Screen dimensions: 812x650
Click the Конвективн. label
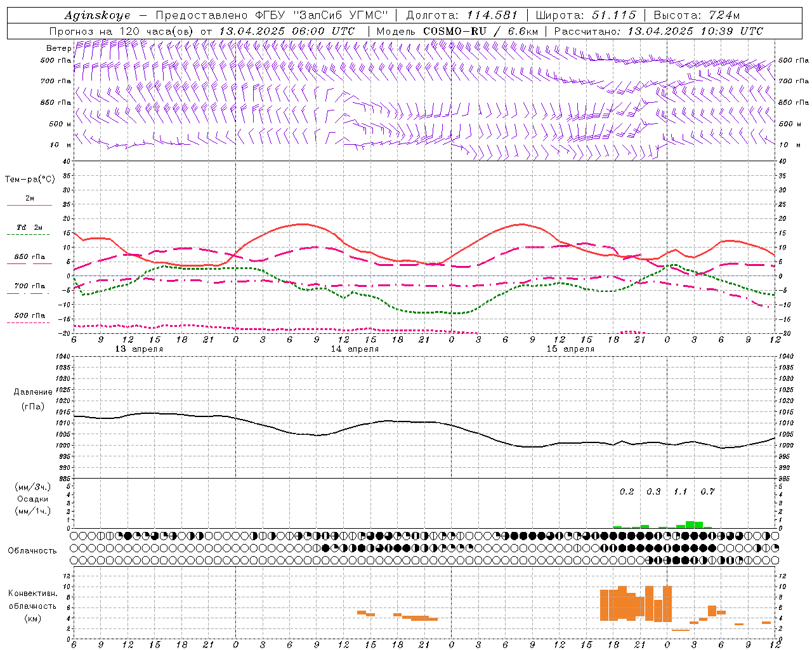coord(32,594)
